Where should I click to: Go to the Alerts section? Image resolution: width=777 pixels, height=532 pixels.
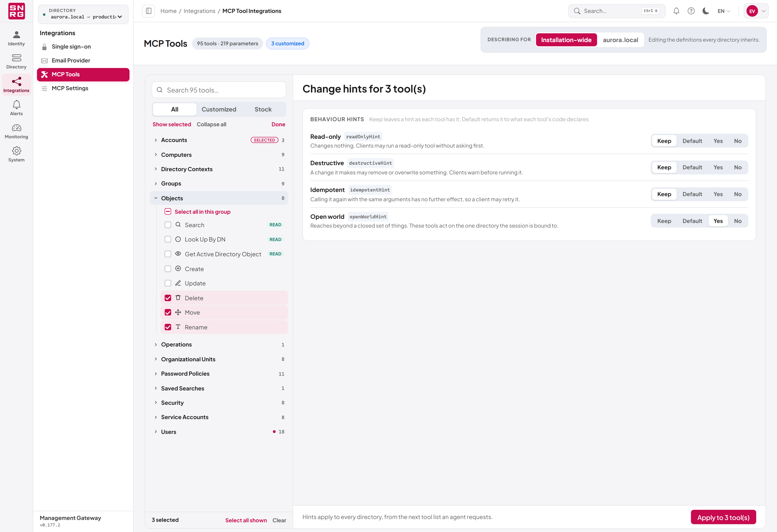click(16, 108)
